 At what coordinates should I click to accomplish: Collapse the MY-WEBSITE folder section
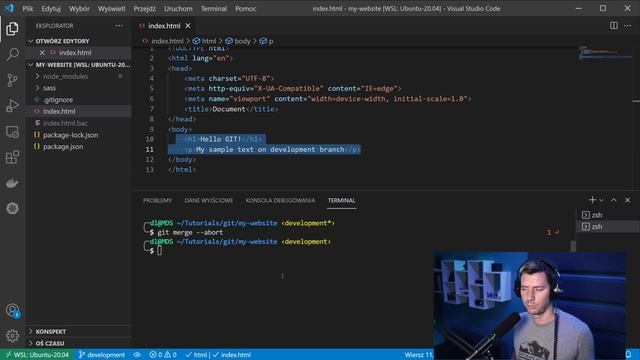tap(78, 64)
